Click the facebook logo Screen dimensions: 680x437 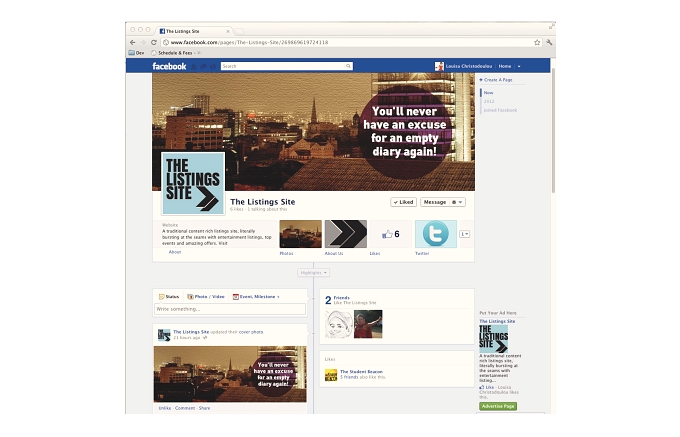pyautogui.click(x=169, y=66)
